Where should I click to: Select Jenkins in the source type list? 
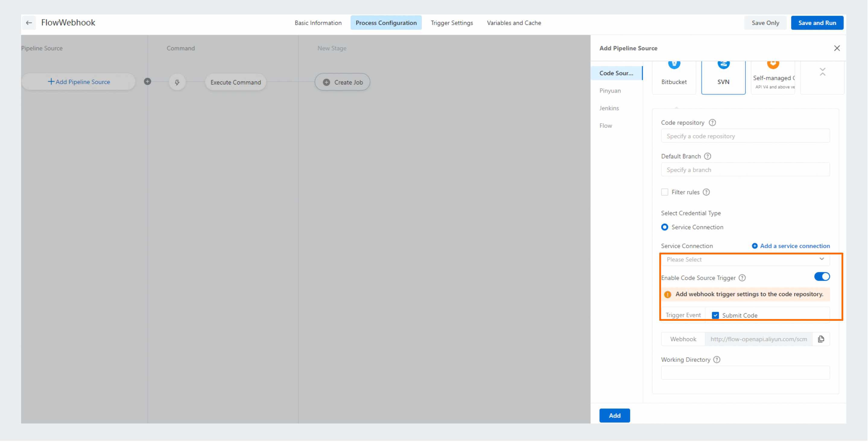[x=609, y=108]
